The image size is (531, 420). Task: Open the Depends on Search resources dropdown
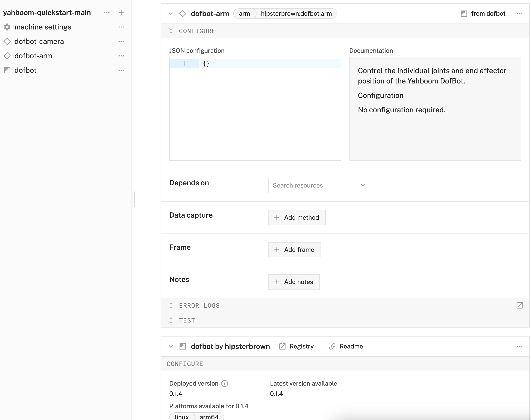point(320,185)
